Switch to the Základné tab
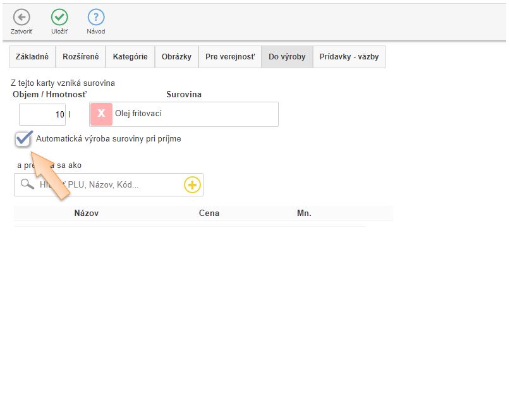The width and height of the screenshot is (510, 420). (32, 57)
